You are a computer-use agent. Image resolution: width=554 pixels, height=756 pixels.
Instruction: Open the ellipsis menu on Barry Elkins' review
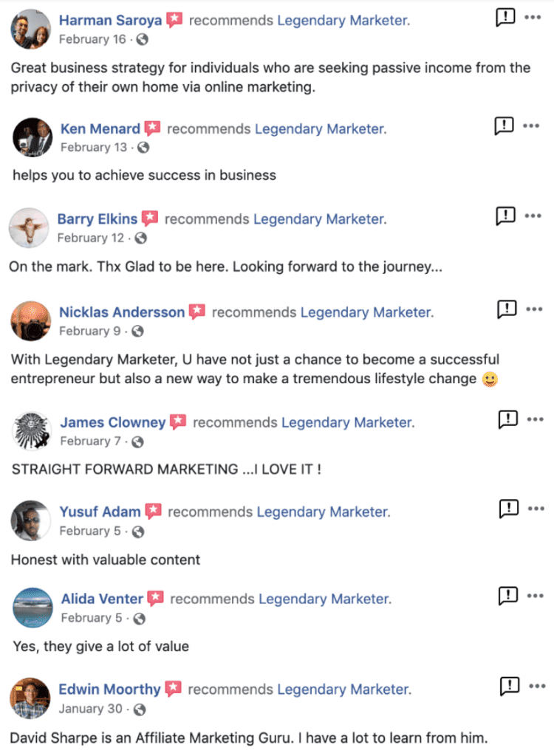pos(533,215)
